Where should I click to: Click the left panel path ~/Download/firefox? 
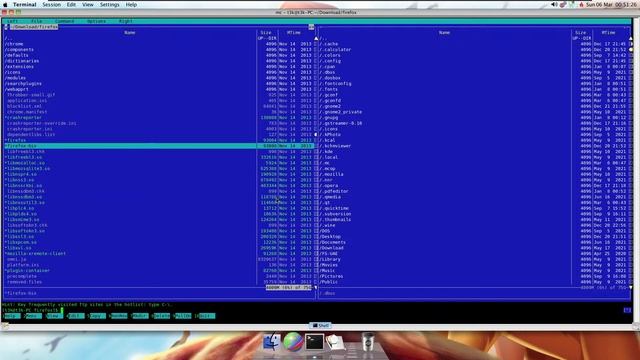coord(34,27)
